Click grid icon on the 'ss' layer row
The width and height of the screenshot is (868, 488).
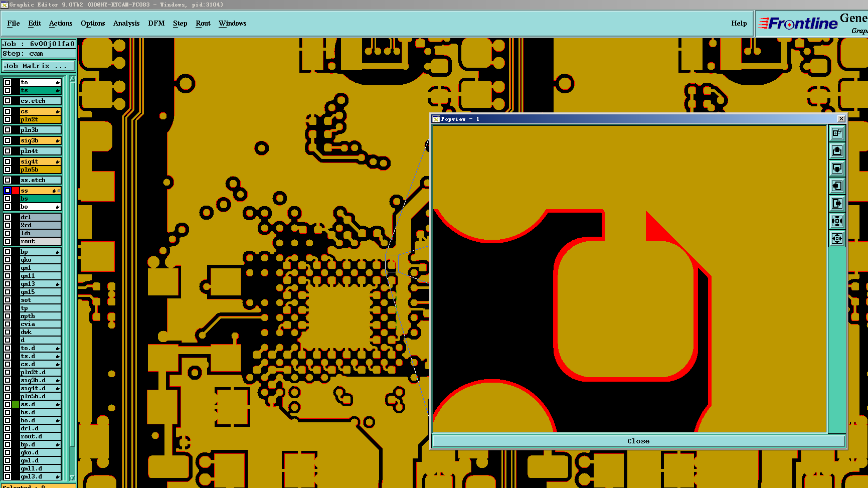pos(59,191)
